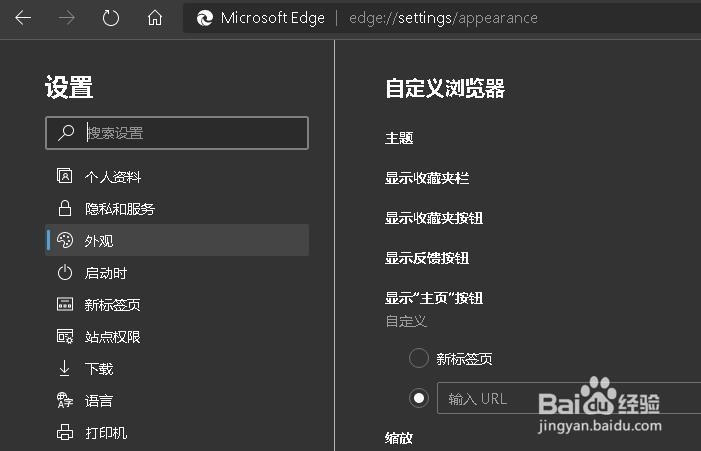Open 语言 settings section
The image size is (701, 451).
[177, 400]
